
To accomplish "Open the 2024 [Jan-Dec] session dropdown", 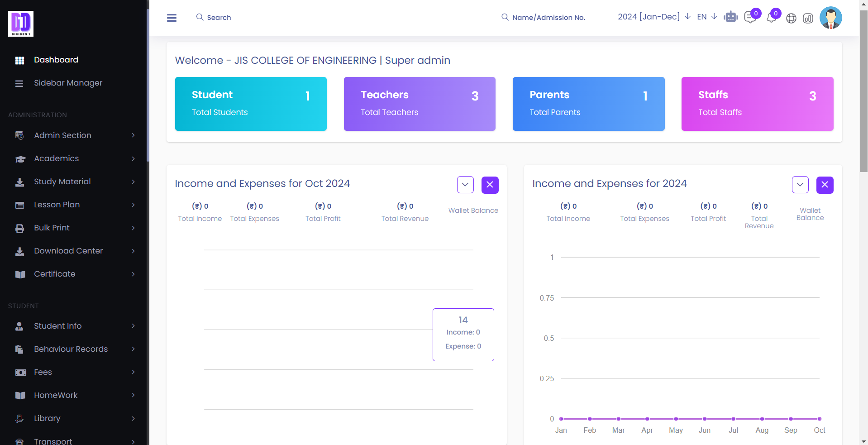I will click(653, 17).
